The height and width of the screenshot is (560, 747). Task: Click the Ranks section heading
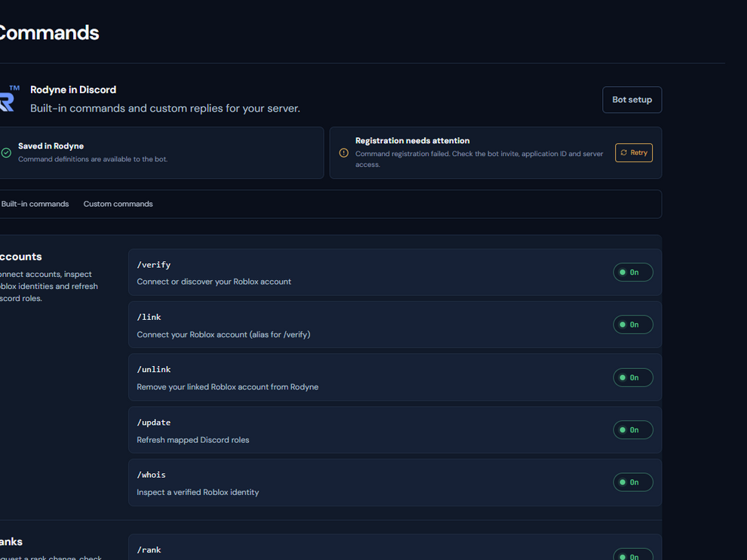11,541
